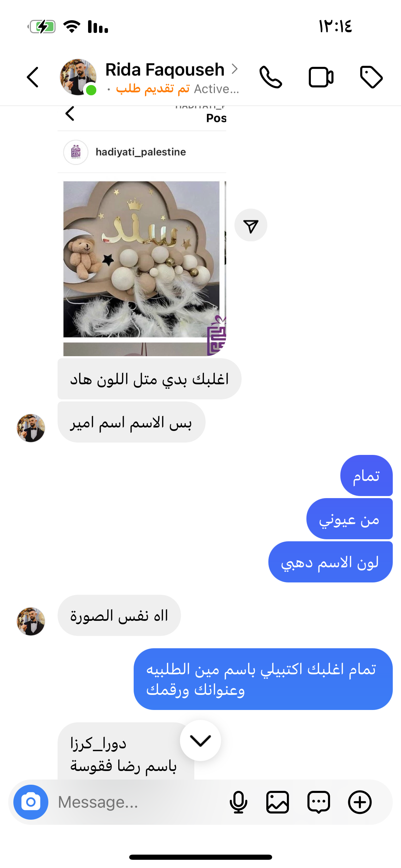Open the hadiyati_palestine account link

coord(141,152)
